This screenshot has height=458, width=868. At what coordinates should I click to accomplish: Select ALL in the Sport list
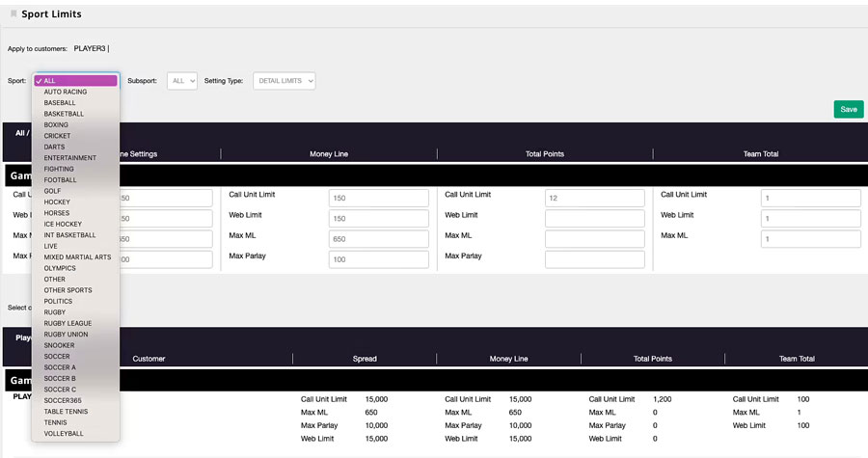coord(75,81)
